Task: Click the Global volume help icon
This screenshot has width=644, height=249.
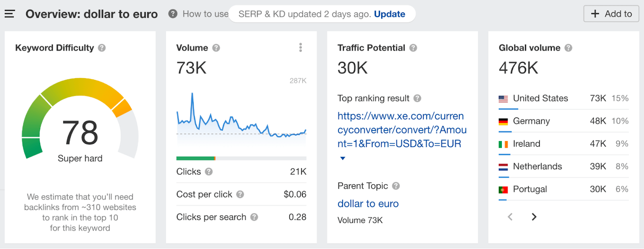Action: [x=568, y=48]
